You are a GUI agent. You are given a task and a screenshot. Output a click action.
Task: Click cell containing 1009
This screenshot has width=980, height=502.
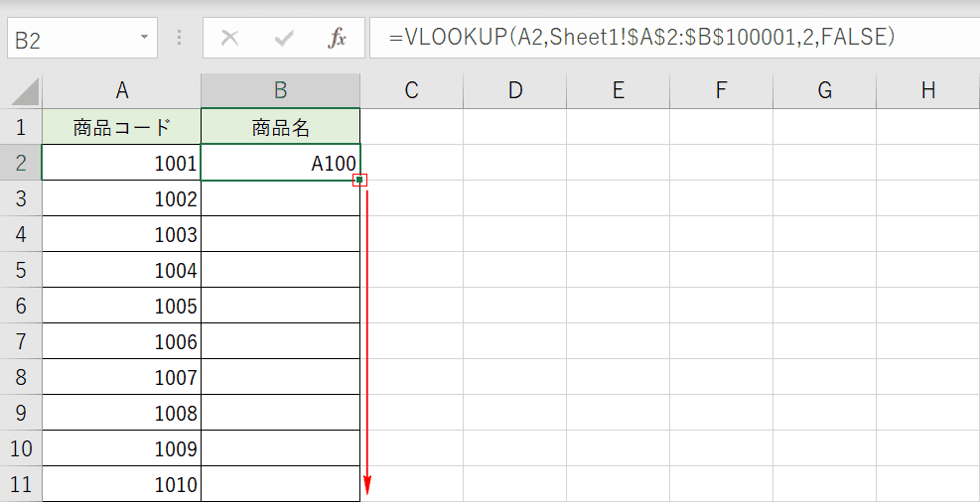[122, 448]
